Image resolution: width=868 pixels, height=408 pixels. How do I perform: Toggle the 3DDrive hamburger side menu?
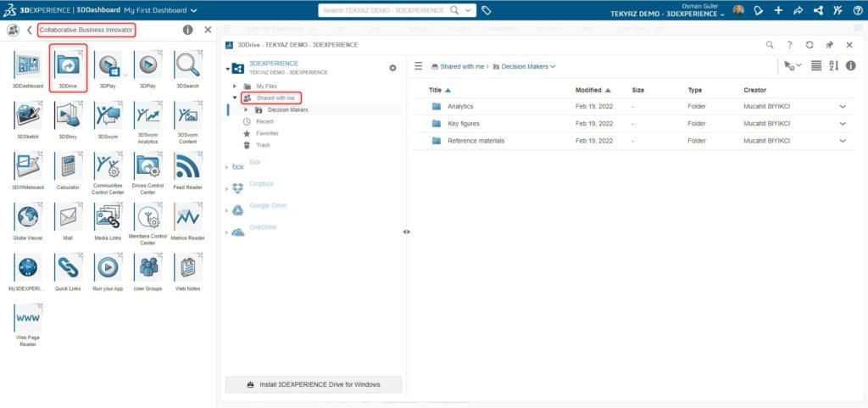(x=419, y=66)
